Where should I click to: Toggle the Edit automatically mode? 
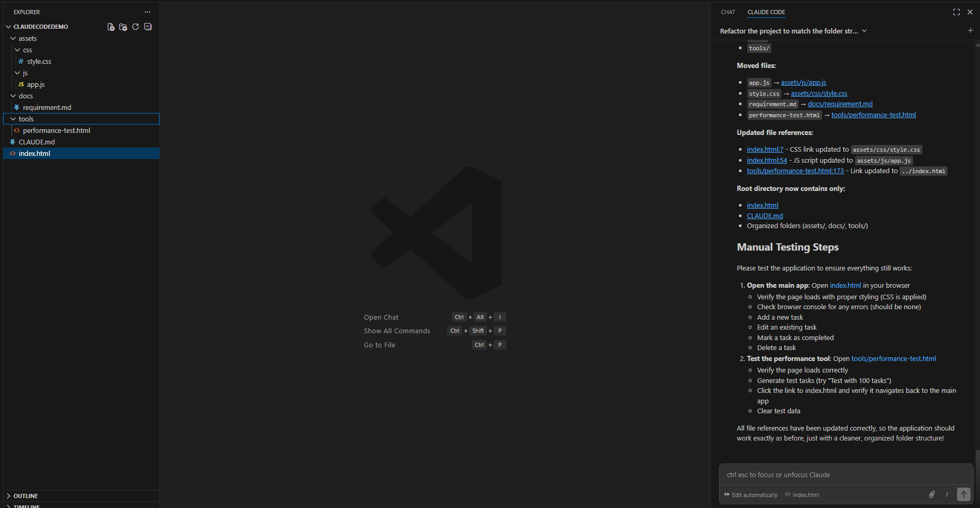[x=751, y=495]
